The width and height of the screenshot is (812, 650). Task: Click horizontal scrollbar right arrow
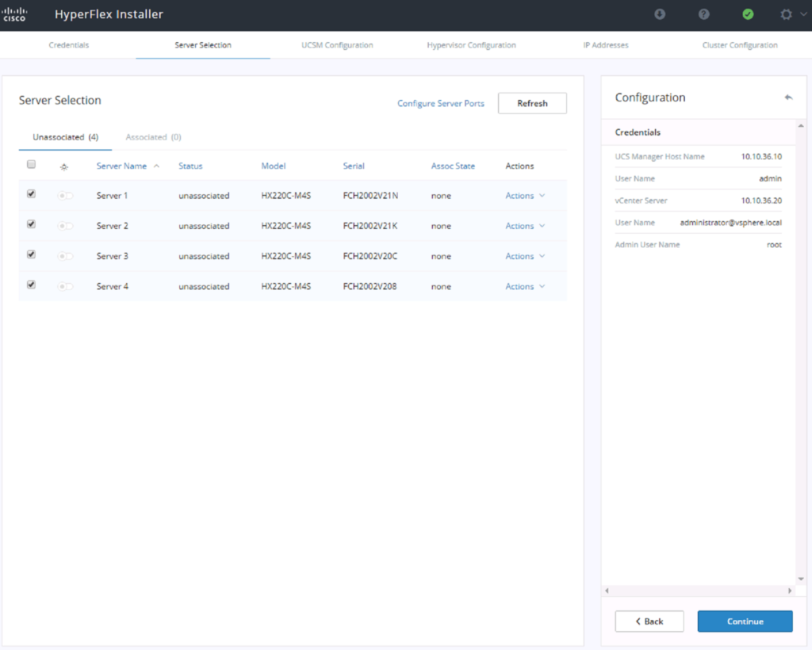click(790, 591)
